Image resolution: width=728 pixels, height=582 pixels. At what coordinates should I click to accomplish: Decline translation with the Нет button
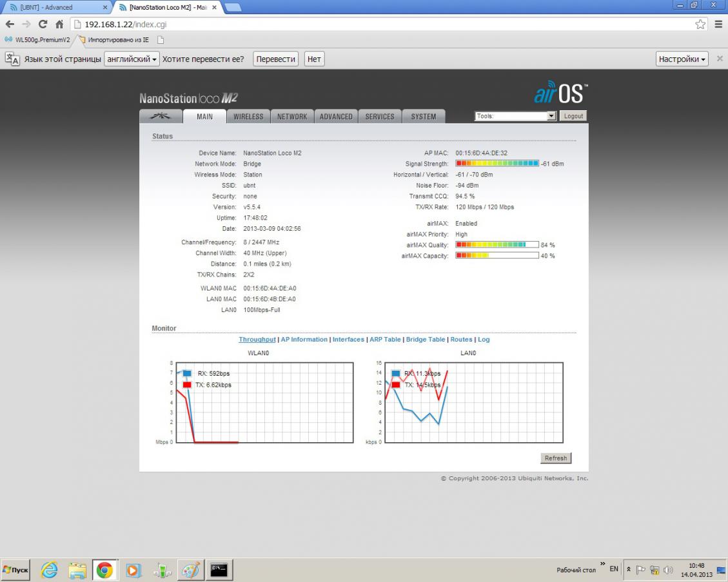[x=314, y=59]
